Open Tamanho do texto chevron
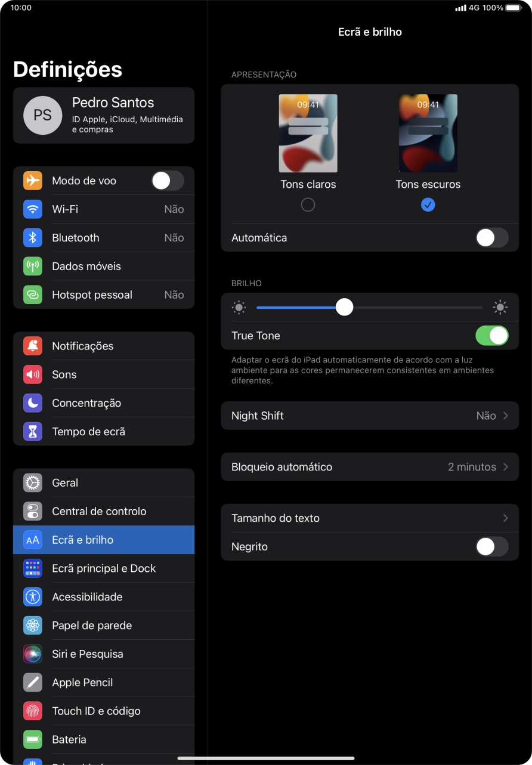This screenshot has height=765, width=532. coord(505,518)
